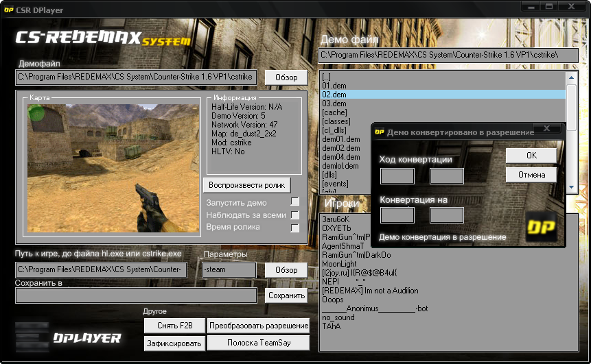Viewport: 591px width, 364px height.
Task: Click the Демофайл path input field
Action: 136,77
